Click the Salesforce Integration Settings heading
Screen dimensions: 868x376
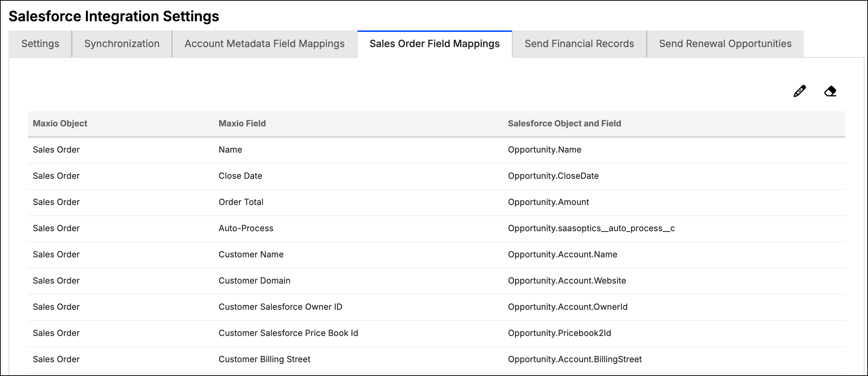click(x=114, y=17)
